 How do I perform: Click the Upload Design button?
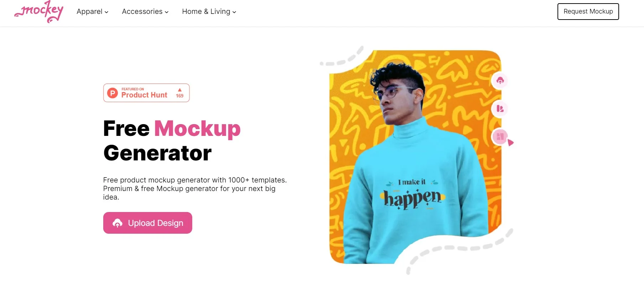148,223
